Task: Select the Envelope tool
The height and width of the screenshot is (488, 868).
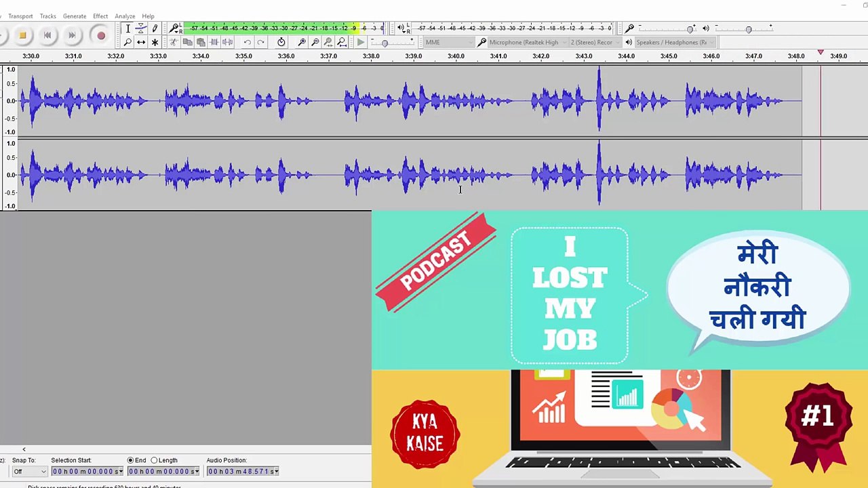Action: point(141,28)
